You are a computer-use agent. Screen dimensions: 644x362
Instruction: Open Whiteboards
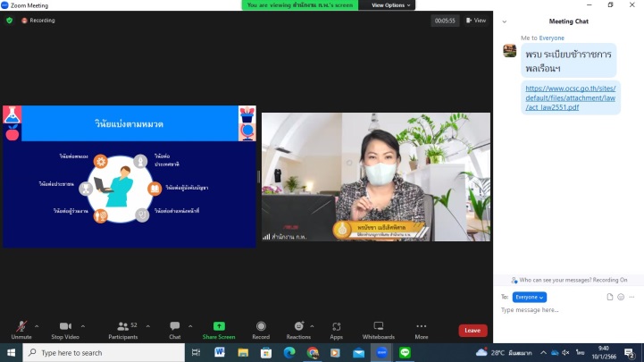pyautogui.click(x=378, y=331)
